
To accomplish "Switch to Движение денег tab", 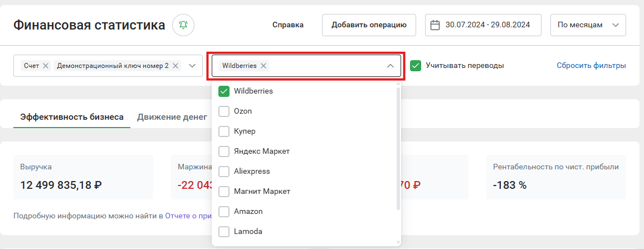I will click(172, 117).
